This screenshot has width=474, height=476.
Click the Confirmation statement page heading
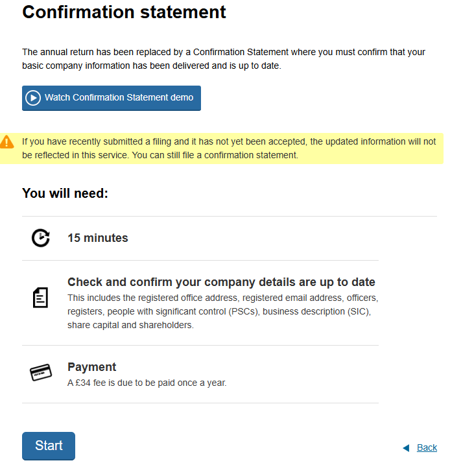click(124, 12)
